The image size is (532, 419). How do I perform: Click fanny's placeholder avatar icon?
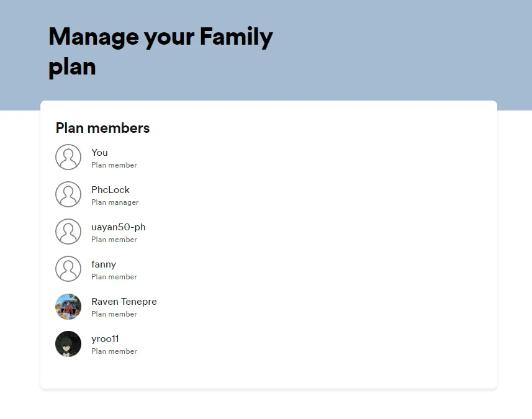point(68,269)
